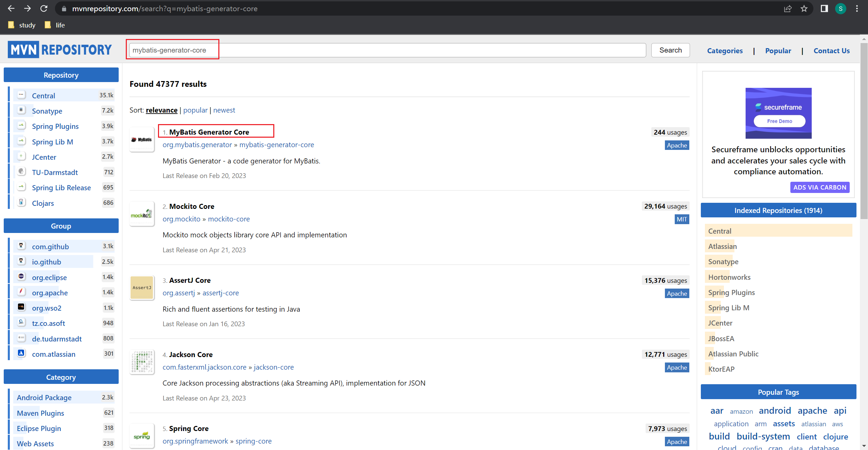
Task: Click the org.apache feather icon
Action: tap(21, 292)
